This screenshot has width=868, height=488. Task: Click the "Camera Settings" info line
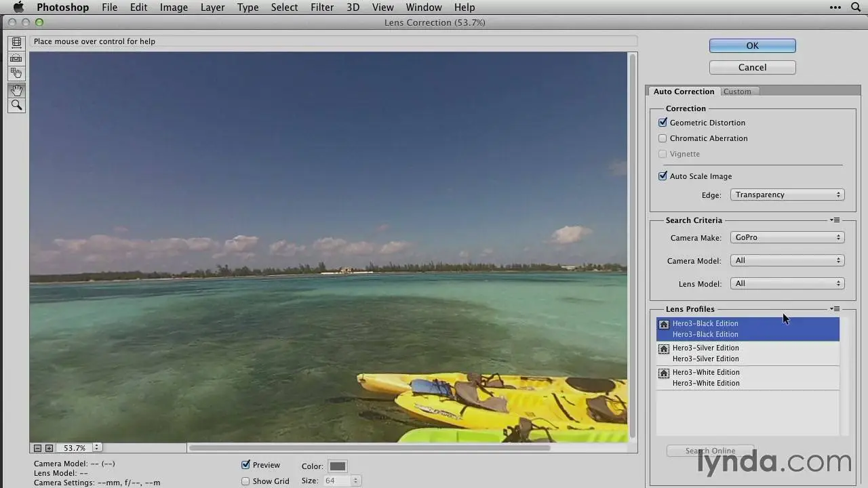tap(97, 483)
